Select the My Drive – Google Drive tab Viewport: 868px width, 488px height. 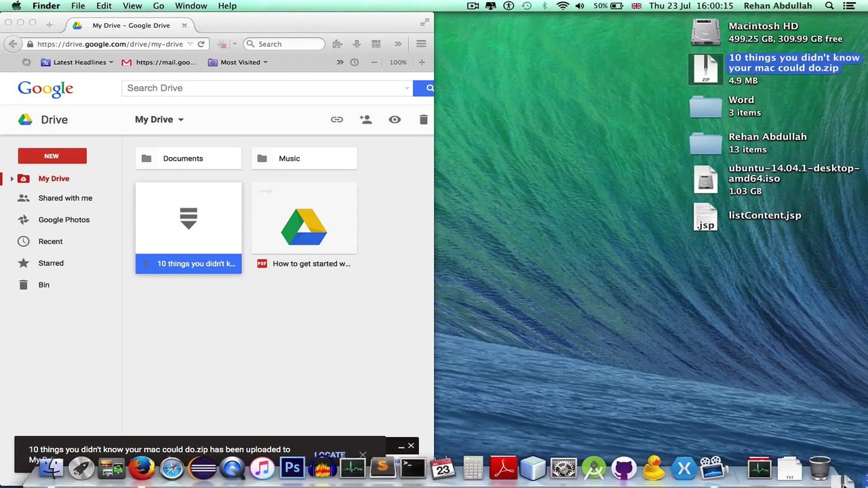130,25
